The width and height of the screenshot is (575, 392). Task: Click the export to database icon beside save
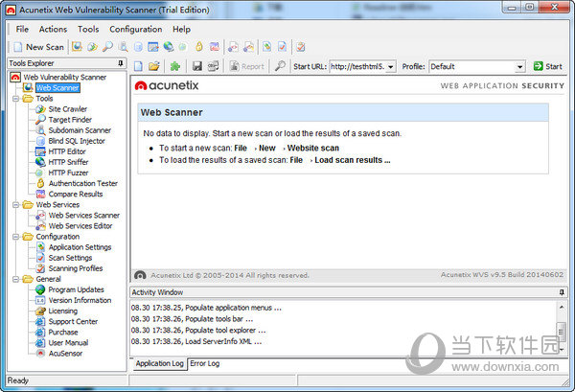[x=213, y=66]
